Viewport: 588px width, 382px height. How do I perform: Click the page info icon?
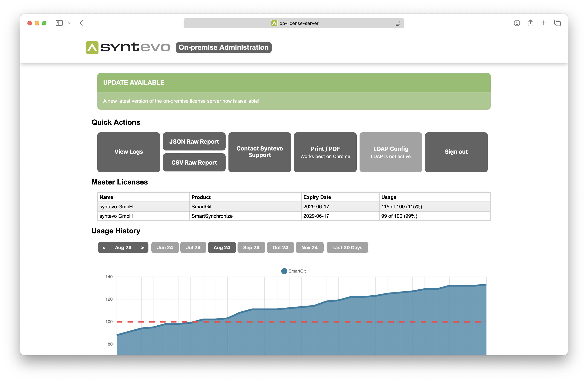[x=517, y=23]
